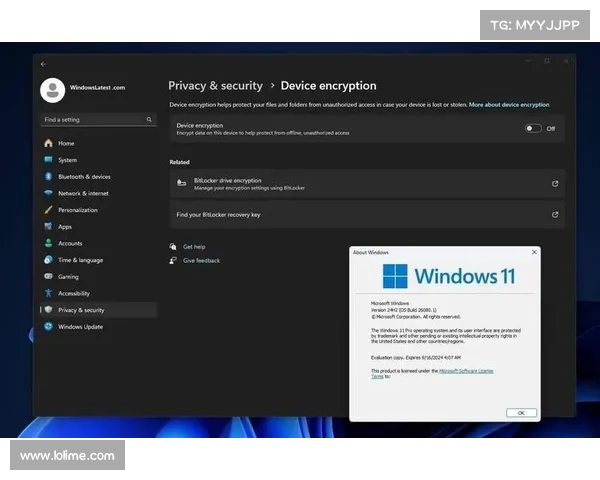600x480 pixels.
Task: Click the Accessibility figure icon
Action: pyautogui.click(x=48, y=293)
